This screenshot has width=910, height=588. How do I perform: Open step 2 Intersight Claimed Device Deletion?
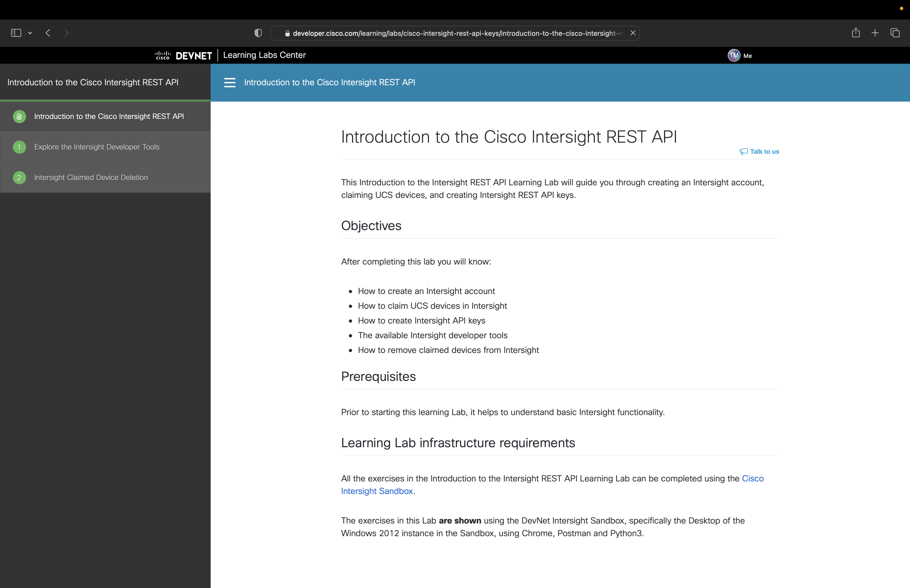tap(91, 177)
